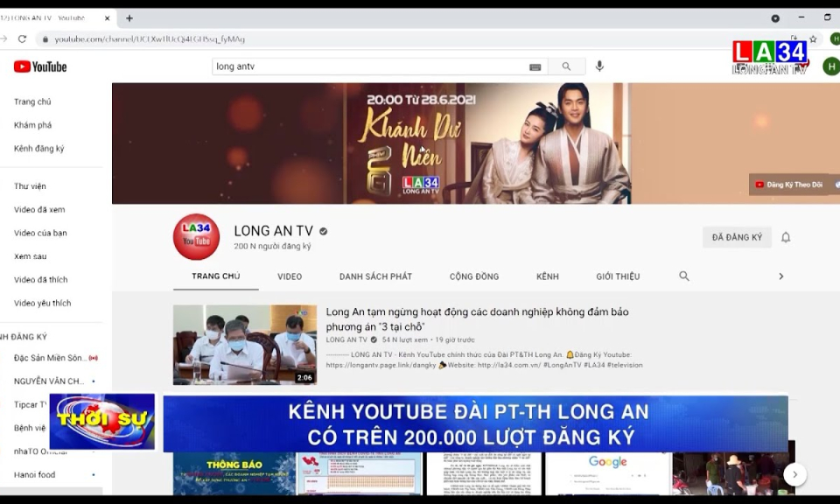Screen dimensions: 840x504
Task: Toggle the ĐÃ ĐĂNG KÝ subscription button
Action: coord(737,237)
